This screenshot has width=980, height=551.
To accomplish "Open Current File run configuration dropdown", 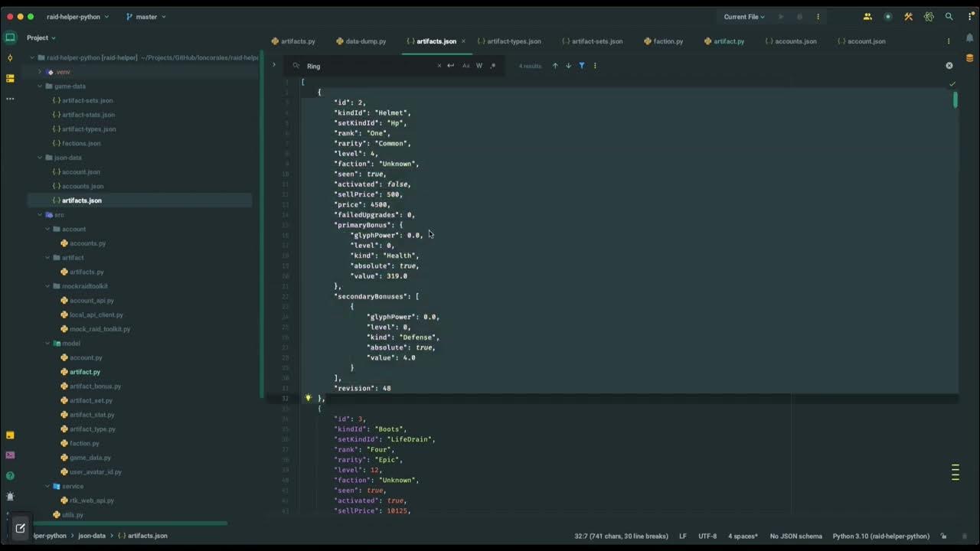I will coord(744,16).
